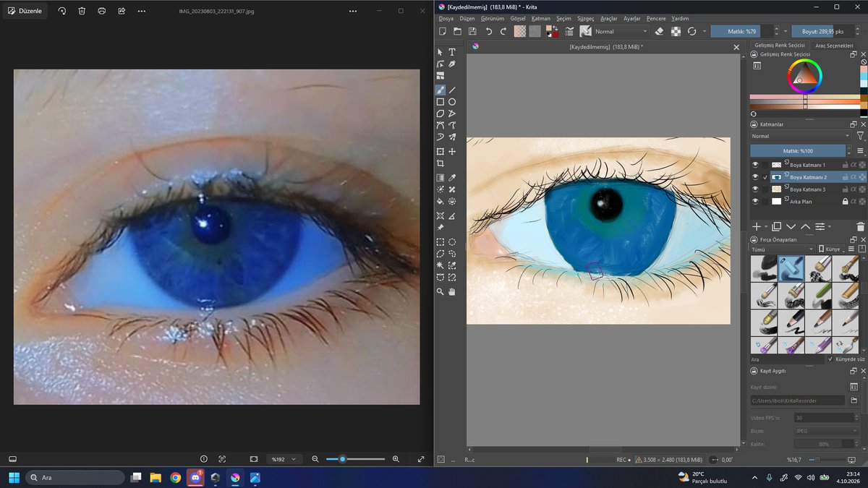Open an existing document icon in Krita

[x=457, y=31]
